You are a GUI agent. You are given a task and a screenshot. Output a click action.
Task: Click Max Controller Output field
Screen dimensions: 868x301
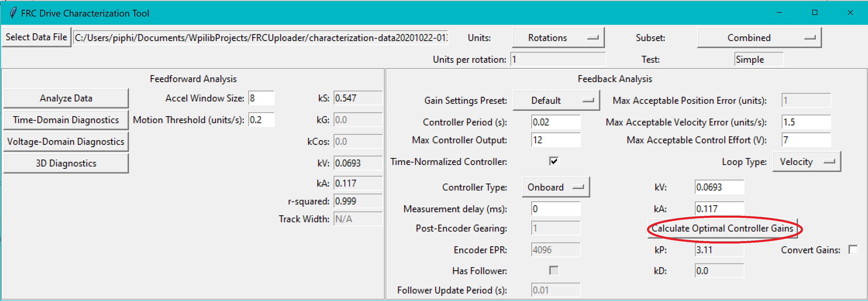pyautogui.click(x=556, y=140)
